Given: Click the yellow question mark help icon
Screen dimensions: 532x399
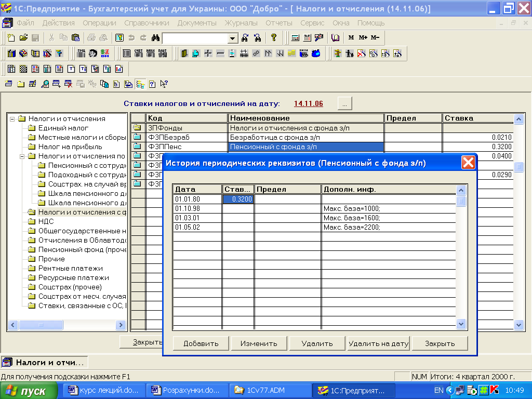Looking at the screenshot, I should [x=274, y=38].
